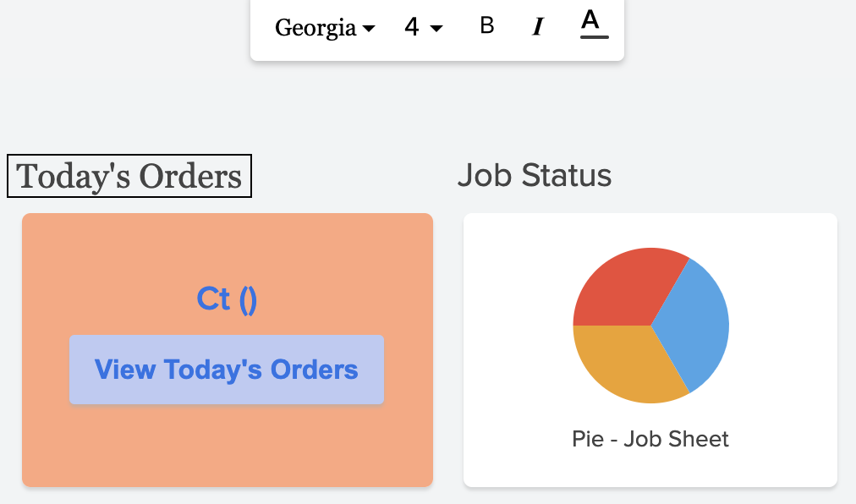
Task: Select the Pie - Job Sheet label
Action: pos(650,439)
